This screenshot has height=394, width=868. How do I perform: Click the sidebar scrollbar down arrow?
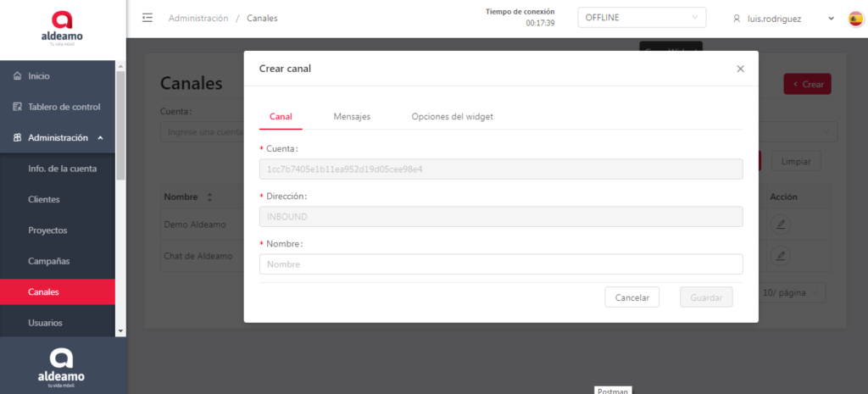120,330
